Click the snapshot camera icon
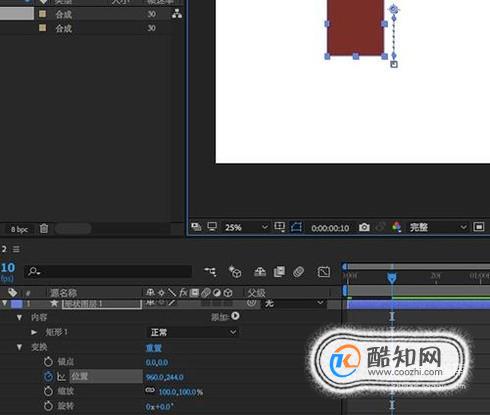 pos(364,227)
